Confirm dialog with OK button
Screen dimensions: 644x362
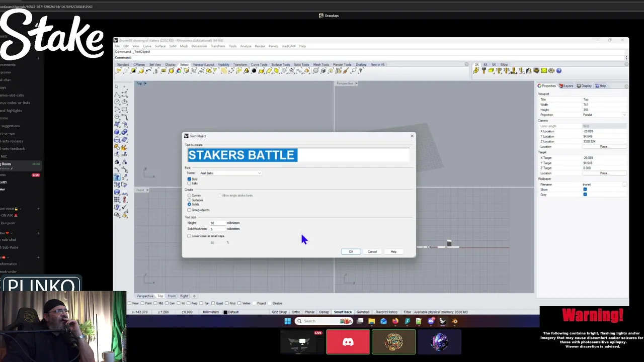[351, 251]
